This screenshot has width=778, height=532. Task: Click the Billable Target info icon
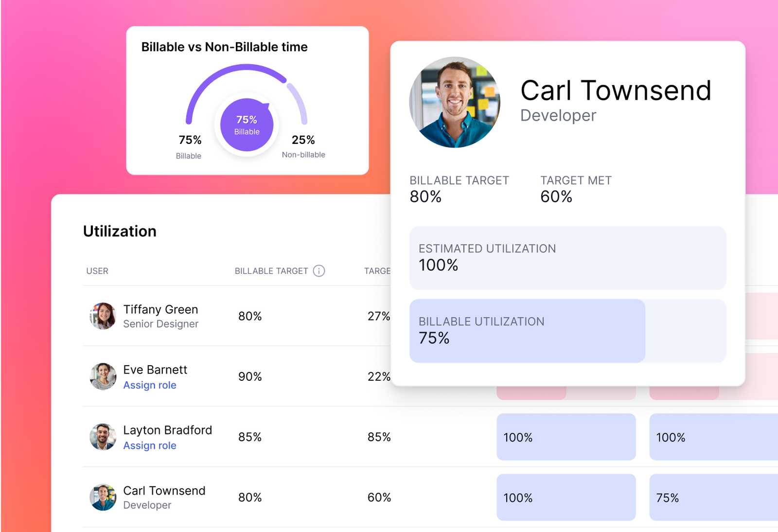coord(319,271)
